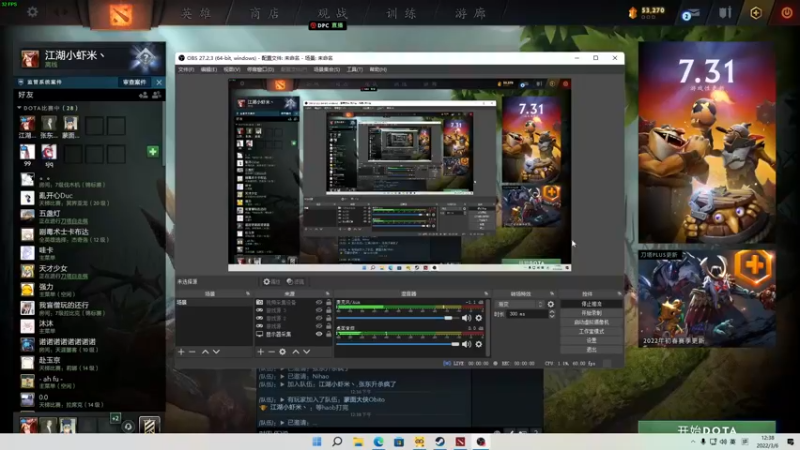Screen dimensions: 800x450
Task: Pop out the controls dock
Action: 619,294
